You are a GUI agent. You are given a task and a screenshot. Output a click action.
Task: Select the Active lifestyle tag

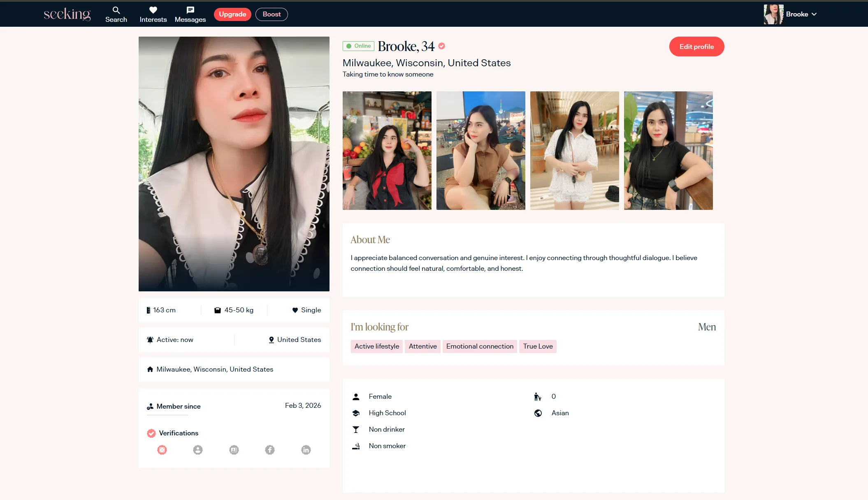coord(376,347)
